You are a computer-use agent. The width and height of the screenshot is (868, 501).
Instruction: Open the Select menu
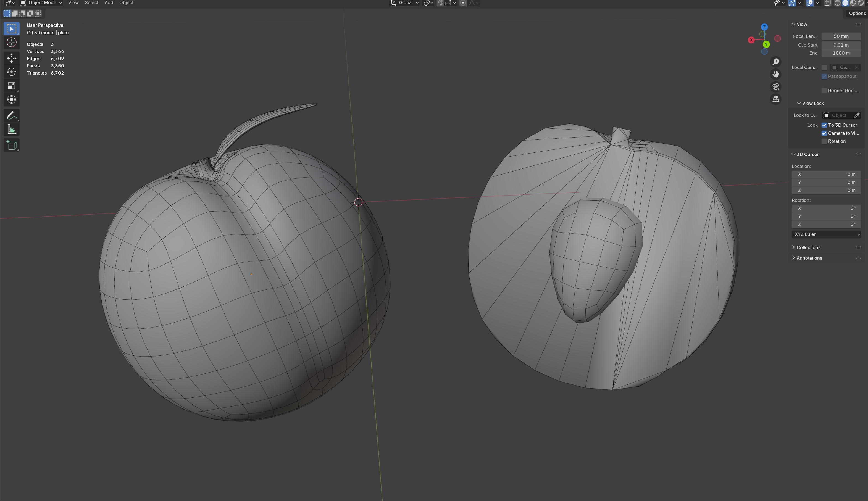91,3
